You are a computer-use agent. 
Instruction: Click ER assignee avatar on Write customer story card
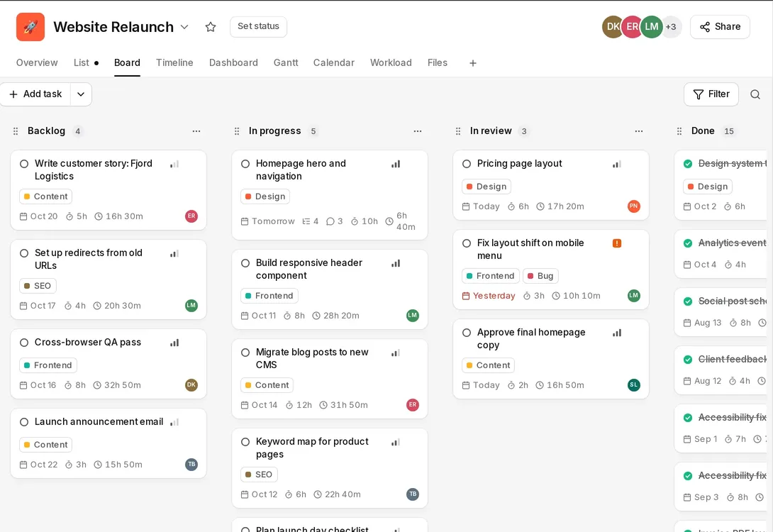(191, 216)
